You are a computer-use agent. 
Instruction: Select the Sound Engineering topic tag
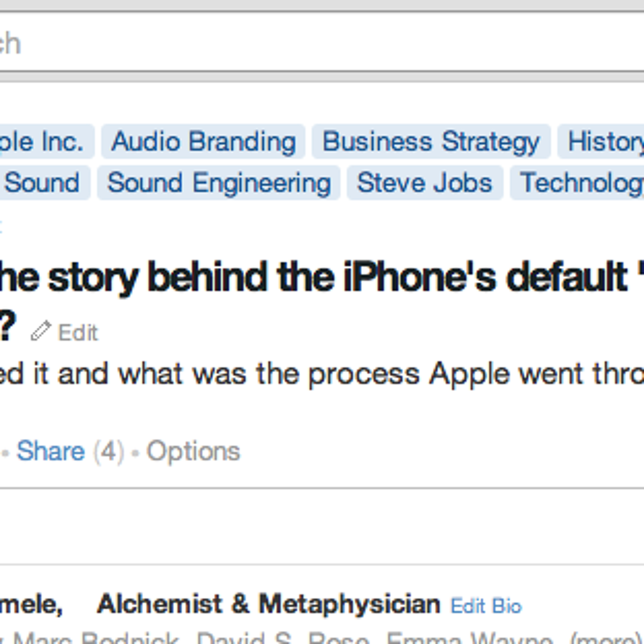point(219,183)
